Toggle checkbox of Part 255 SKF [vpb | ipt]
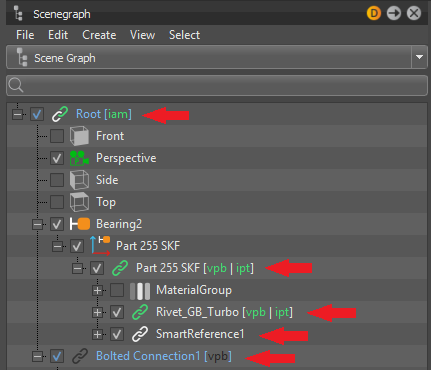 point(97,268)
